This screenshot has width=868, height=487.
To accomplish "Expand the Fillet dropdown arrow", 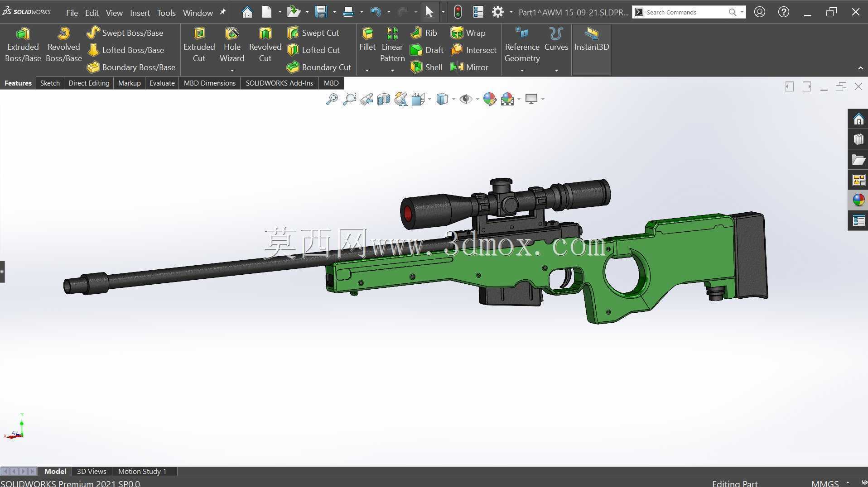I will [x=367, y=70].
